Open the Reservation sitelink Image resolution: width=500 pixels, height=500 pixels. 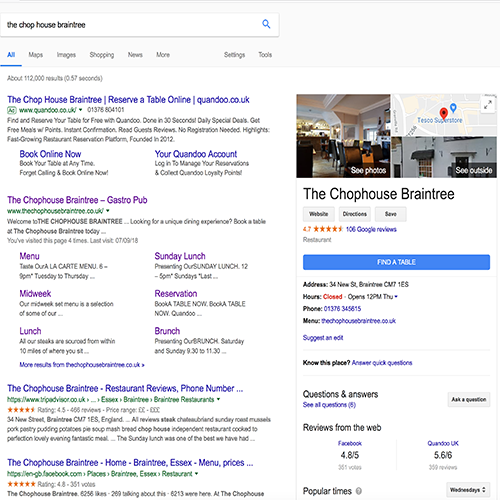pos(176,294)
